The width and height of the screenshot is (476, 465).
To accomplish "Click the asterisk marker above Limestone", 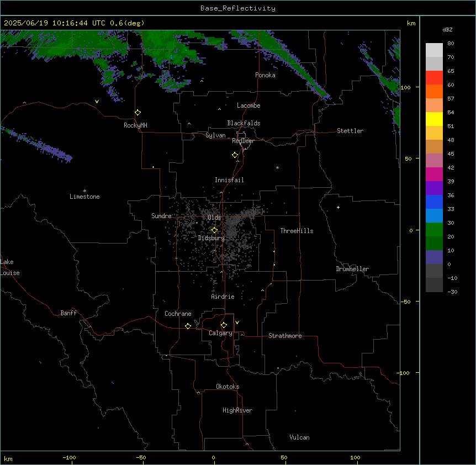I will point(84,191).
